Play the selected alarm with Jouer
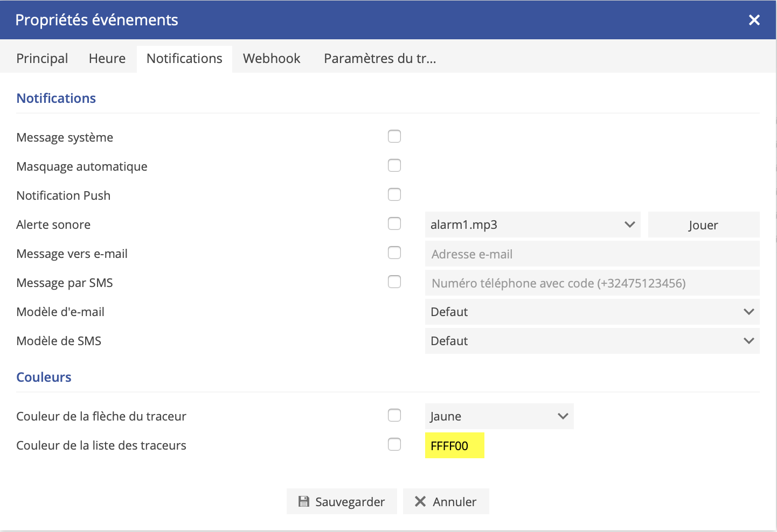This screenshot has width=777, height=532. click(x=703, y=225)
